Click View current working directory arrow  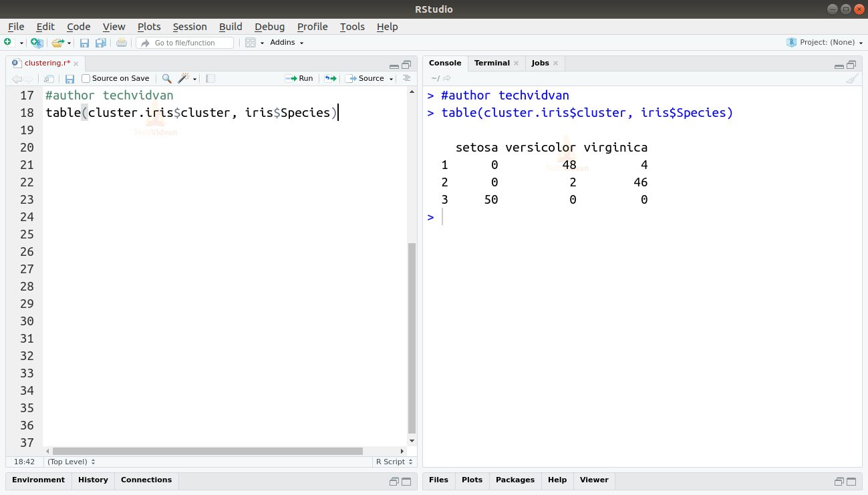(x=447, y=78)
